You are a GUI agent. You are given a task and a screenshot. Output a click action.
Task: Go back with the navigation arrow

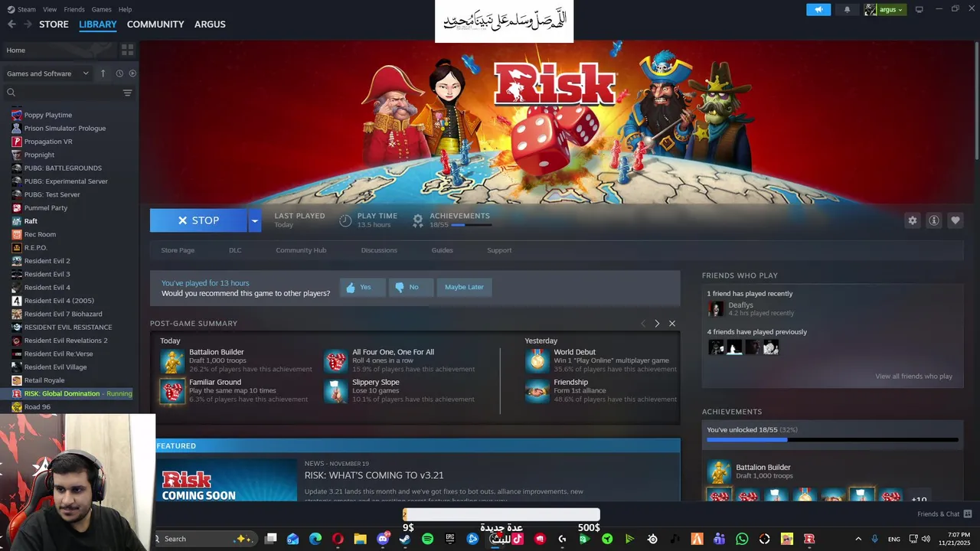coord(11,24)
